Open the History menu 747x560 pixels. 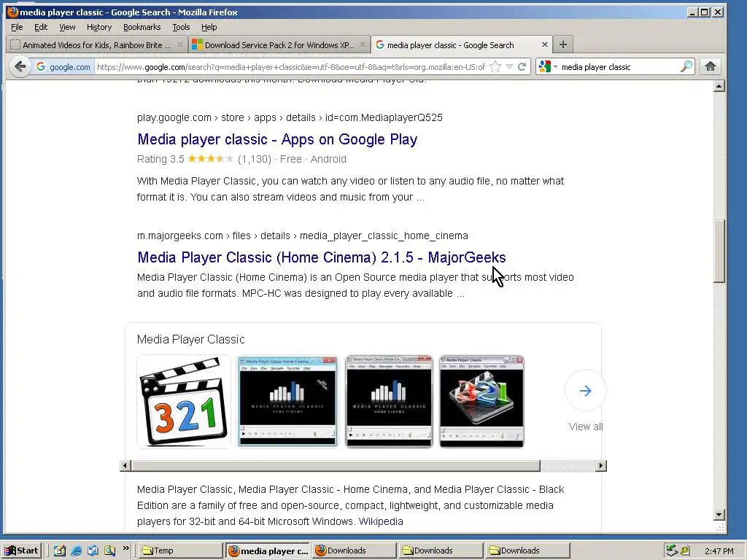click(x=99, y=27)
